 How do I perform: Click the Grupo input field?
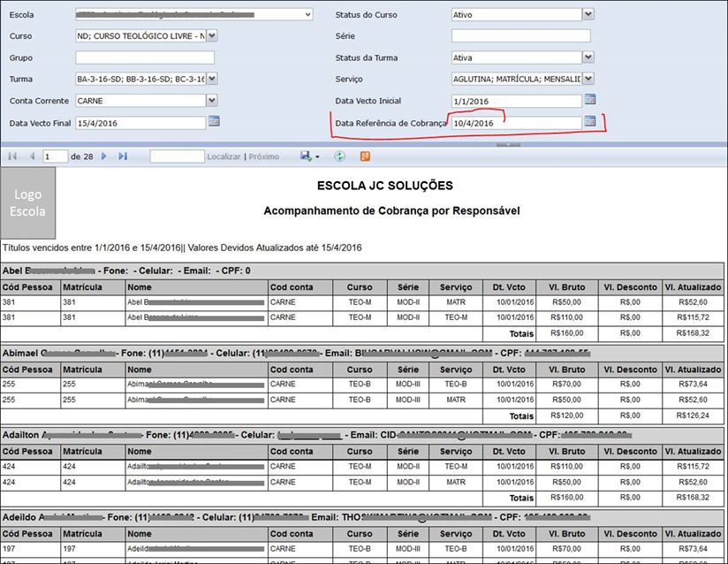point(145,57)
